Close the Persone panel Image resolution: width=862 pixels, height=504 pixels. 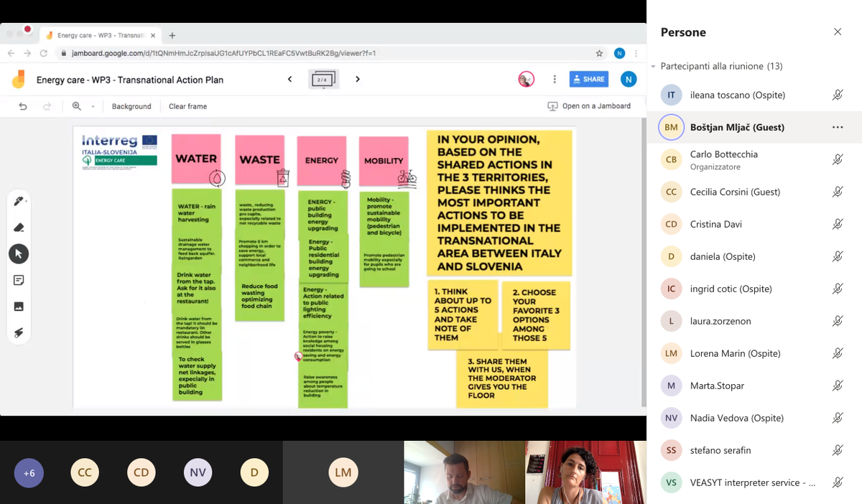pyautogui.click(x=838, y=32)
